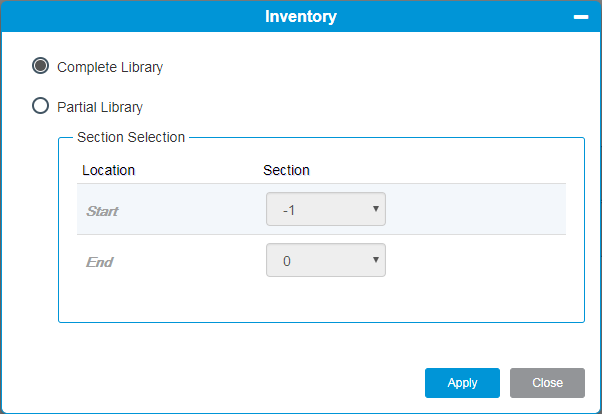The height and width of the screenshot is (414, 602).
Task: Select the Complete Library radio button
Action: point(40,66)
